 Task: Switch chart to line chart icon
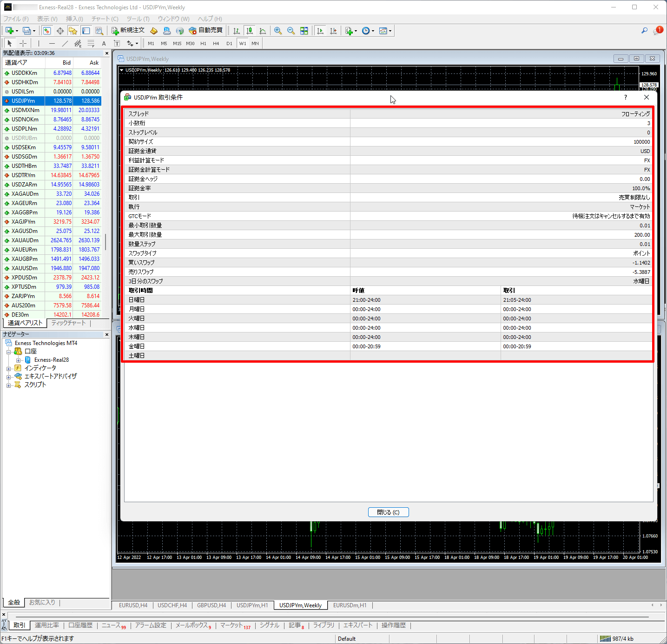point(263,31)
